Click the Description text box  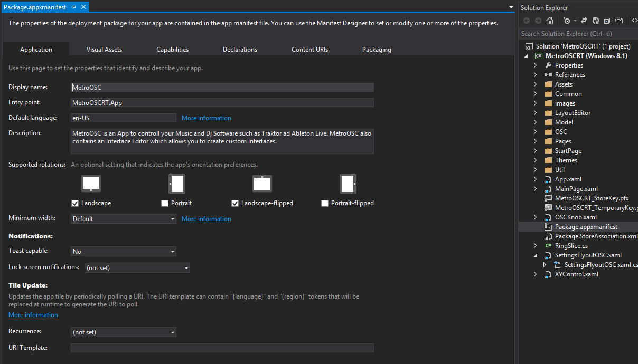pyautogui.click(x=222, y=141)
